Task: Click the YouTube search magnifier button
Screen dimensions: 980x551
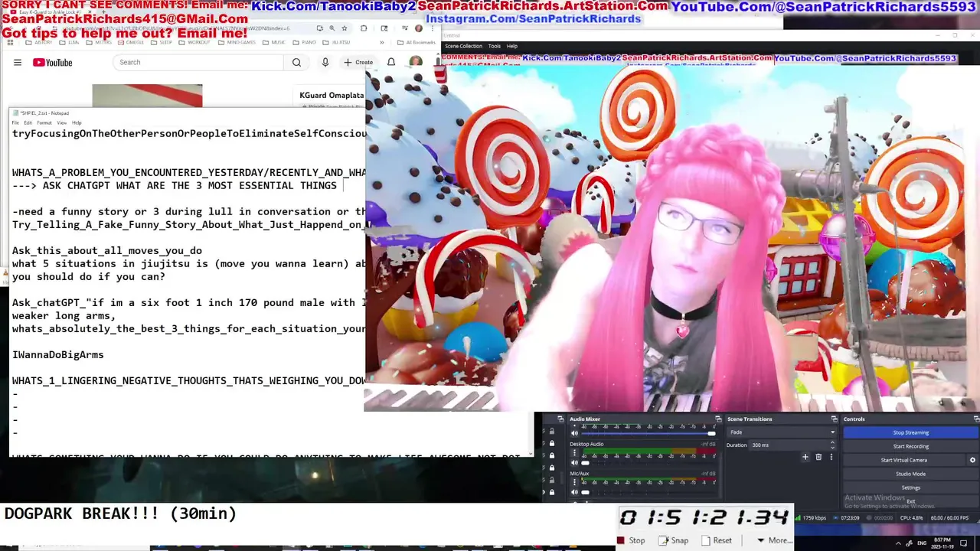Action: pyautogui.click(x=297, y=62)
